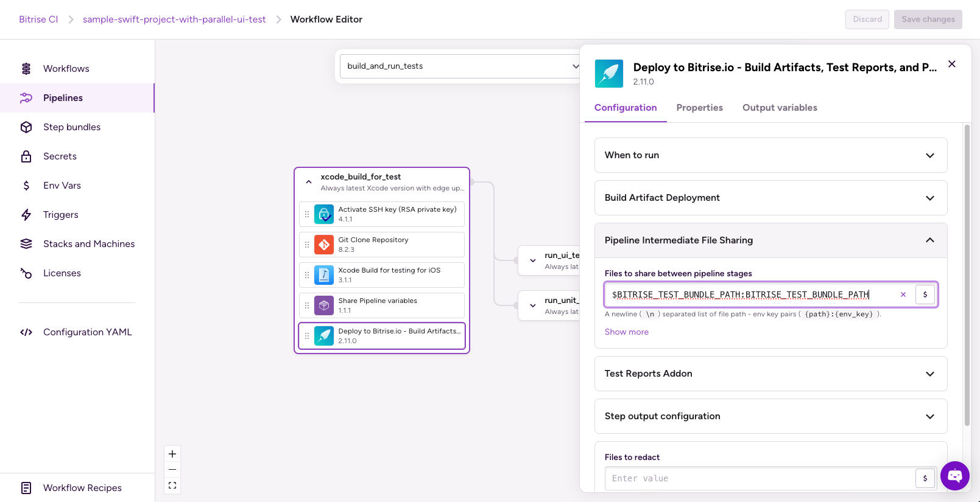Click the Activate SSH key step icon
Image resolution: width=980 pixels, height=502 pixels.
(324, 214)
